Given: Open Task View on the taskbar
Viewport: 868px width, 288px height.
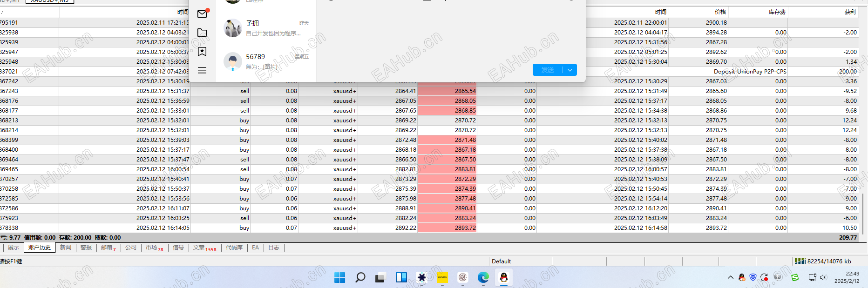Looking at the screenshot, I should [x=380, y=278].
